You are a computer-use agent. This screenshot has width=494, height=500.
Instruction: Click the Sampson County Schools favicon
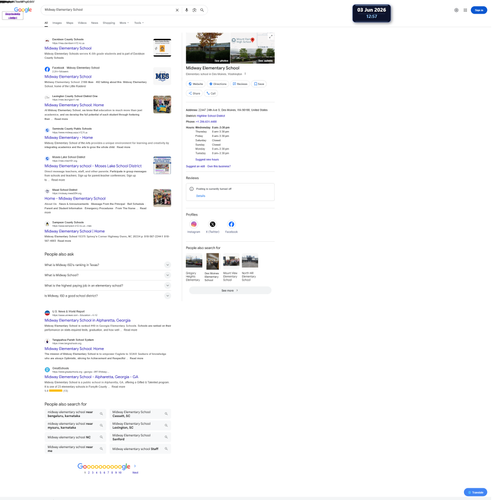(47, 225)
